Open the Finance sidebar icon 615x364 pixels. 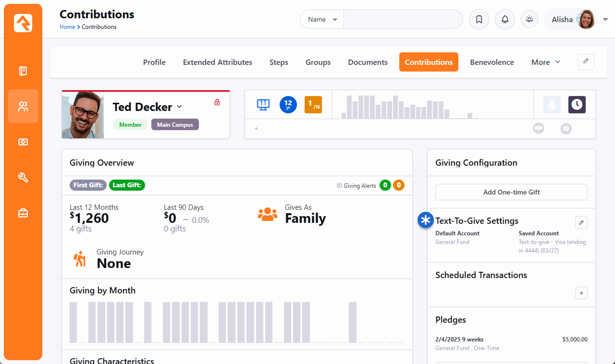[23, 142]
